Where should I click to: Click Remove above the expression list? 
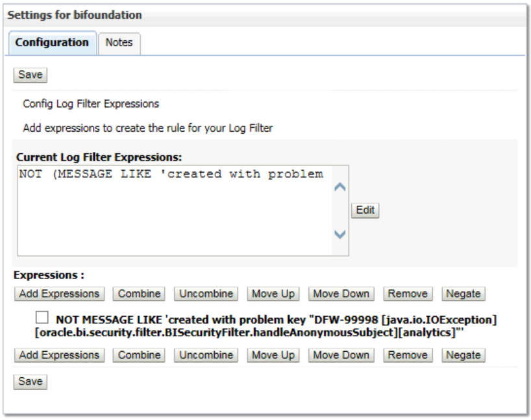[408, 293]
